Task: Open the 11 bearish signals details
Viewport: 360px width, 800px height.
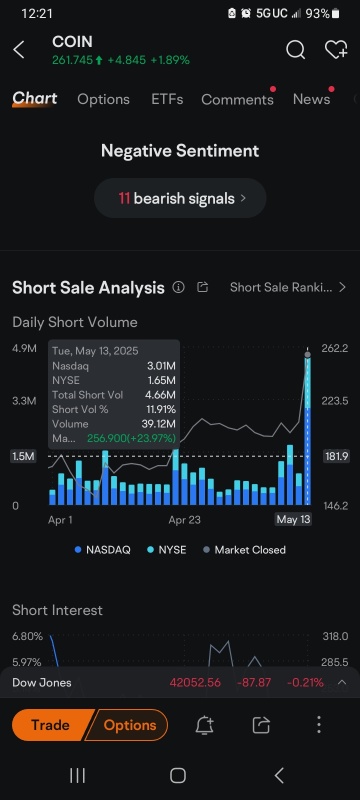Action: coord(180,198)
